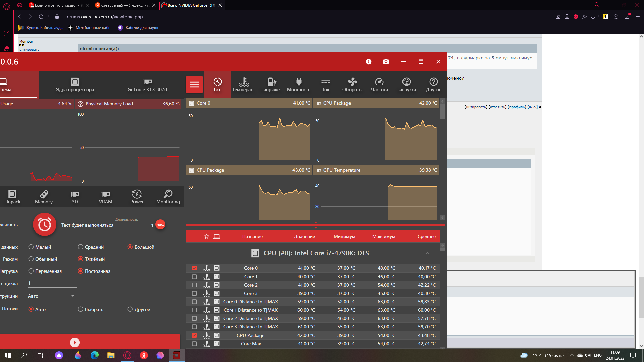644x362 pixels.
Task: Click the цитировать link under Member
Action: click(x=29, y=50)
